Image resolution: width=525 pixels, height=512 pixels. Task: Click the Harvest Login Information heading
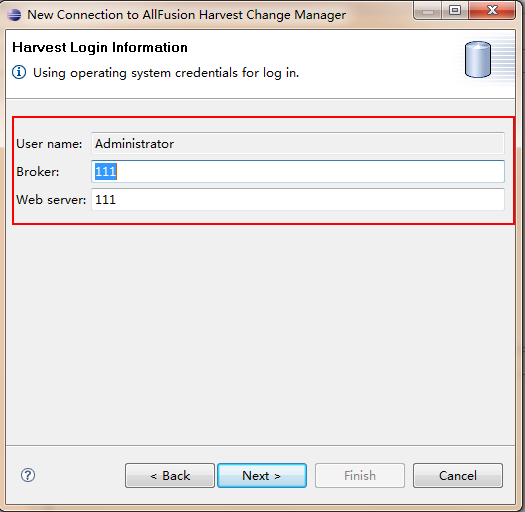click(100, 48)
